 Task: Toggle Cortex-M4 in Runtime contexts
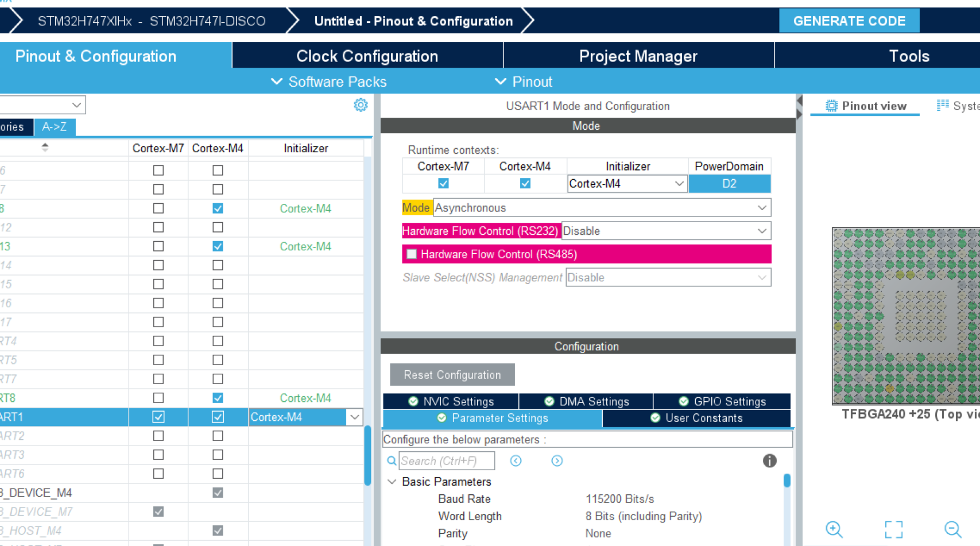click(x=525, y=184)
